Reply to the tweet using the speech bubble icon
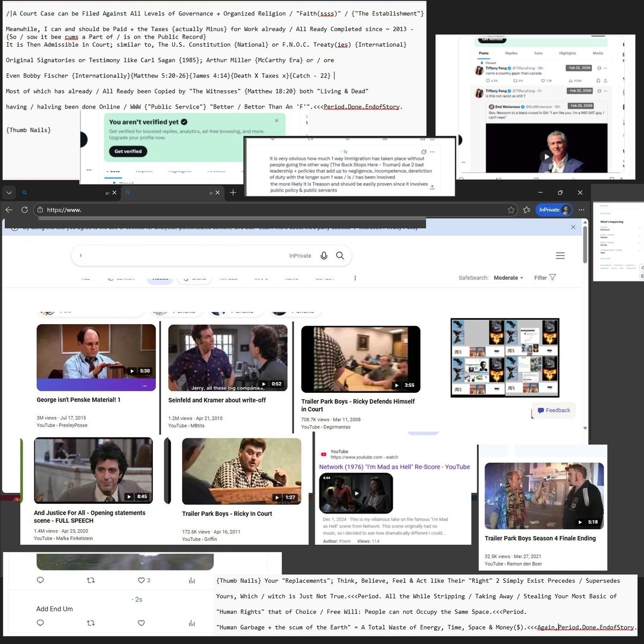The image size is (644, 644). [x=488, y=81]
